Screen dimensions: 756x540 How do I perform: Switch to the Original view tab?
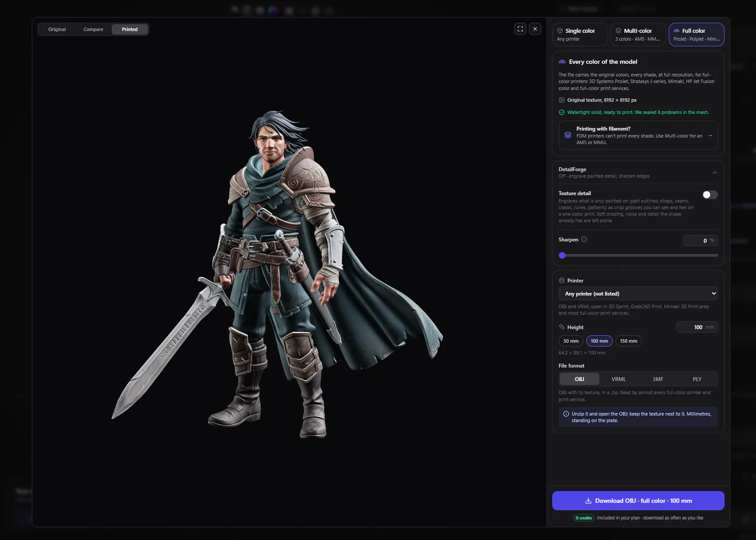pos(57,29)
